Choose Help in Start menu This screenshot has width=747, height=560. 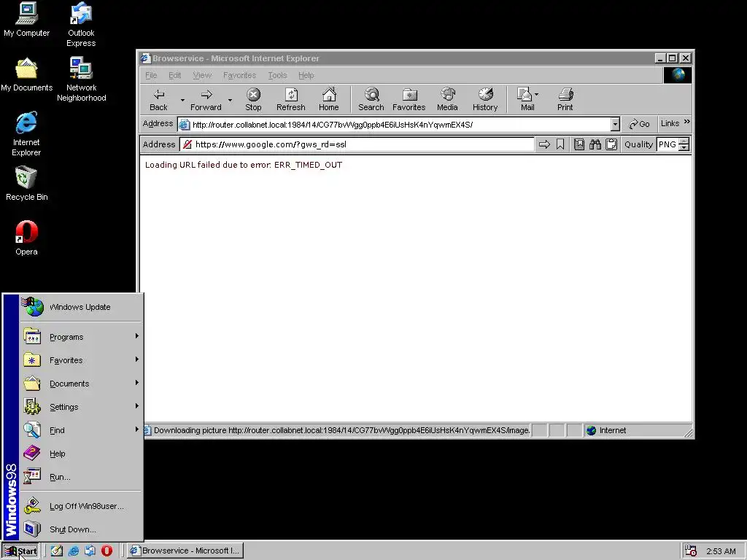[81, 454]
